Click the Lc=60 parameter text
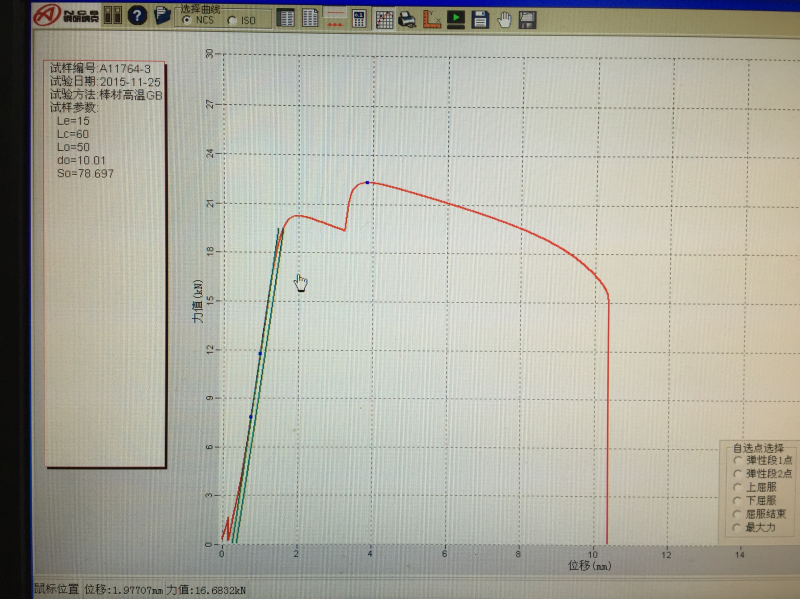 [73, 134]
